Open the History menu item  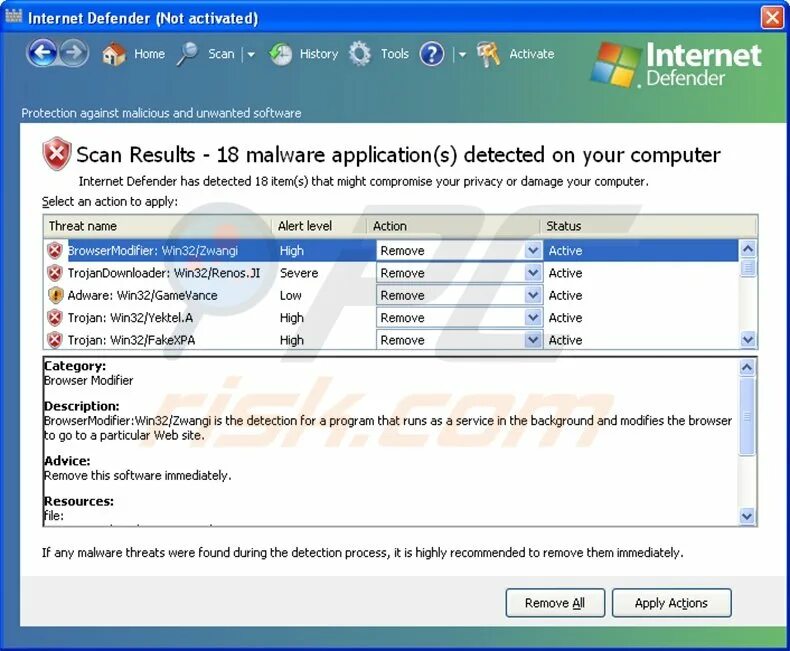[318, 54]
